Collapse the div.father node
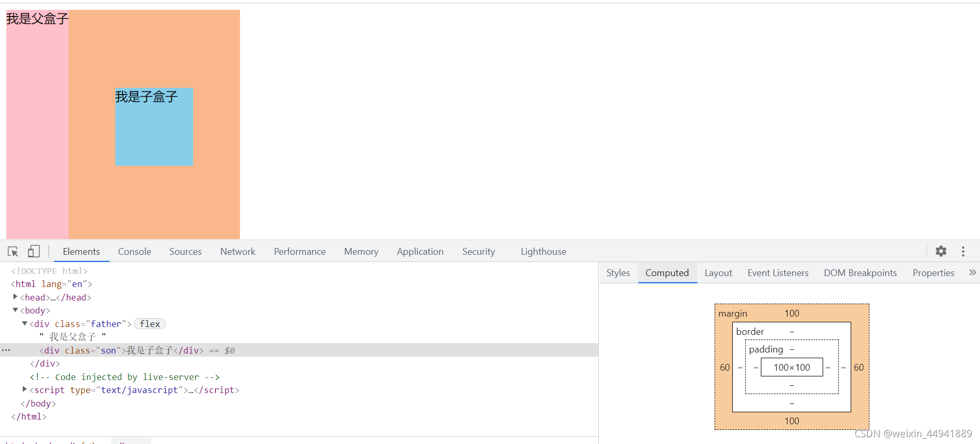The width and height of the screenshot is (980, 444). point(24,323)
